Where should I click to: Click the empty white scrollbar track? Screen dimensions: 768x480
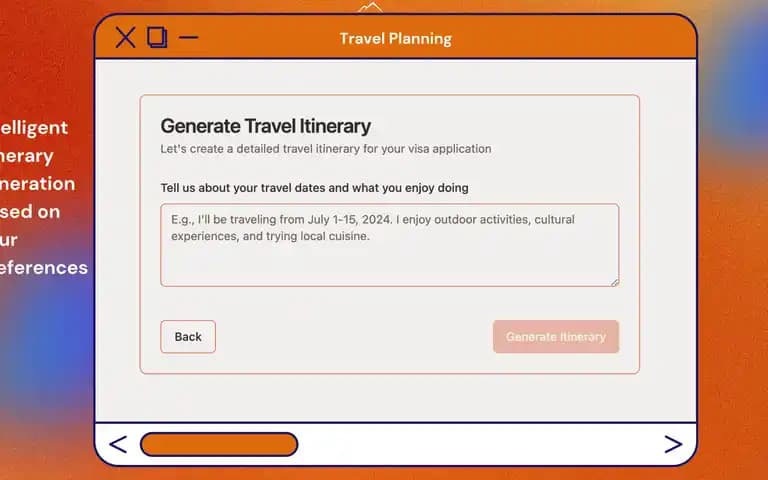(x=480, y=444)
